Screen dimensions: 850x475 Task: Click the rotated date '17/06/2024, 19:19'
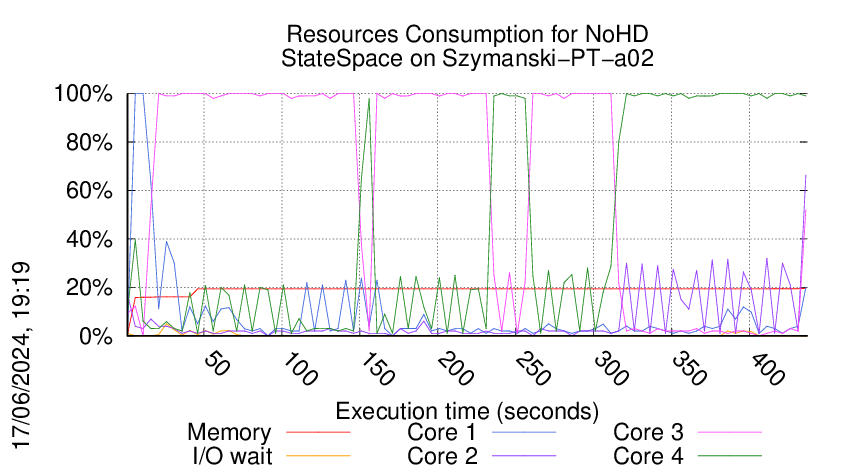21,356
